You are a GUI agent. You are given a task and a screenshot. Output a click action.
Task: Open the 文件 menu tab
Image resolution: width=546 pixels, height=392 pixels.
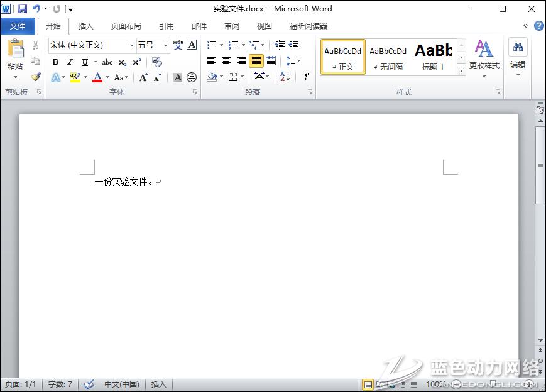[x=18, y=26]
